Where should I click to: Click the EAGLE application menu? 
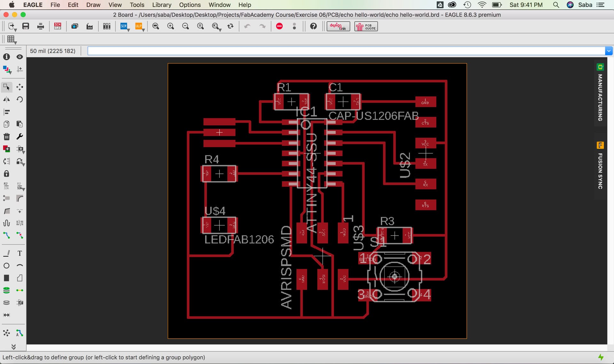(x=33, y=5)
